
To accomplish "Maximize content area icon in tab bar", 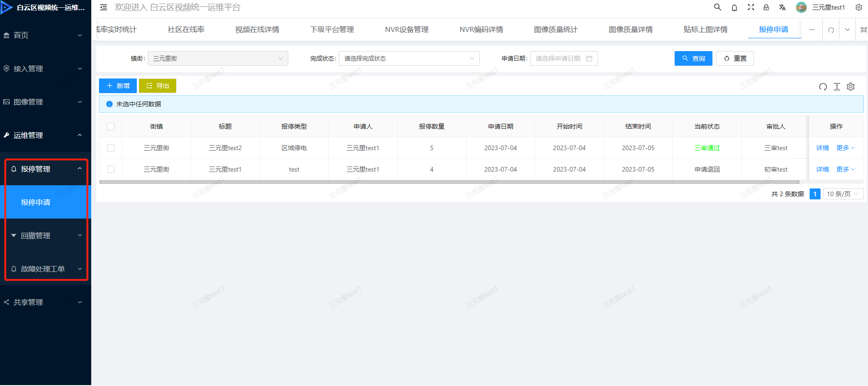I will tap(863, 30).
